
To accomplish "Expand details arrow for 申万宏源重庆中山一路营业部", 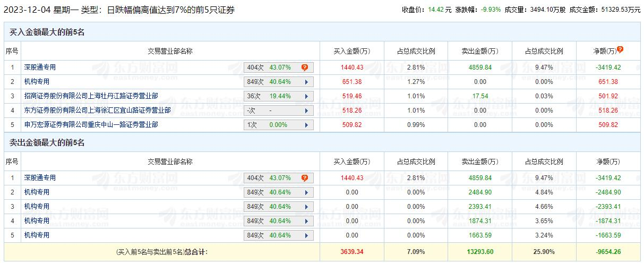I will (306, 125).
